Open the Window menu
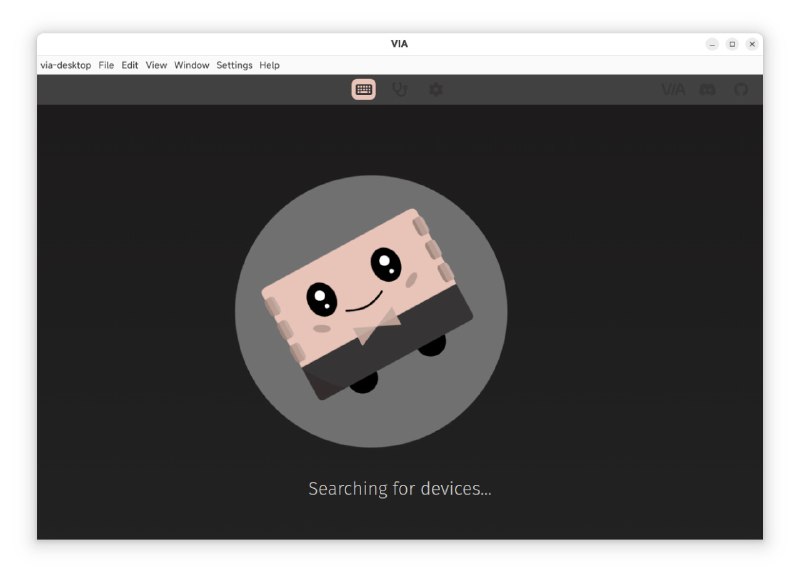This screenshot has width=800, height=580. [191, 65]
